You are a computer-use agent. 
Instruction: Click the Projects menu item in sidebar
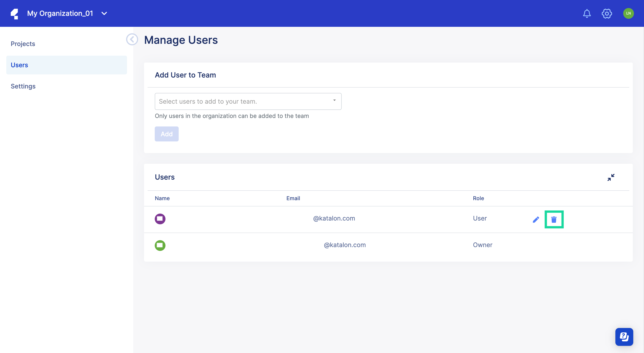pos(23,44)
